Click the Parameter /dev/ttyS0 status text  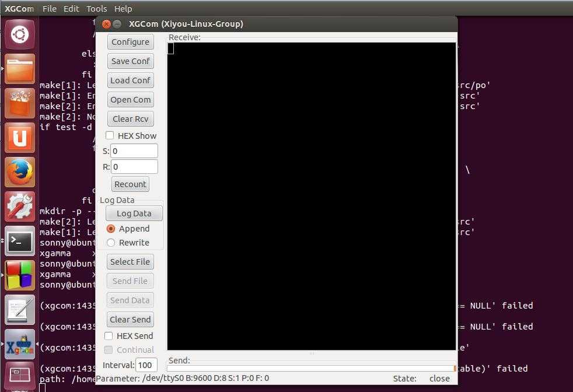tap(183, 378)
